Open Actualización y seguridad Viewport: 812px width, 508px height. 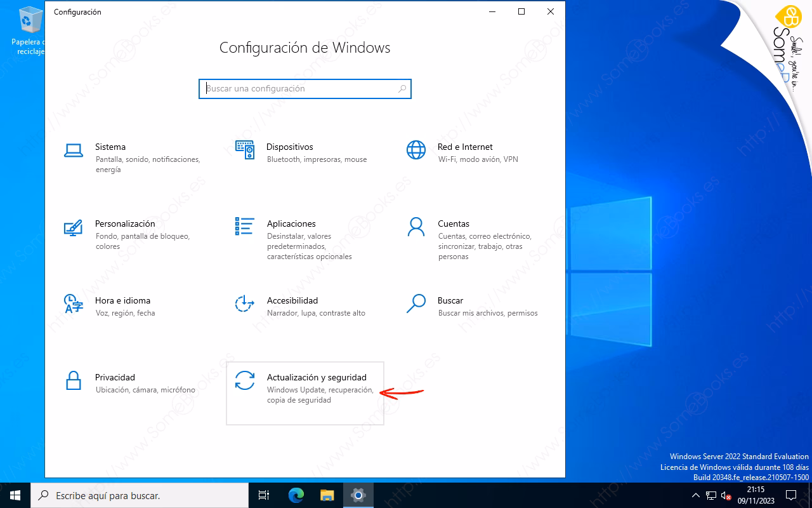pos(304,387)
